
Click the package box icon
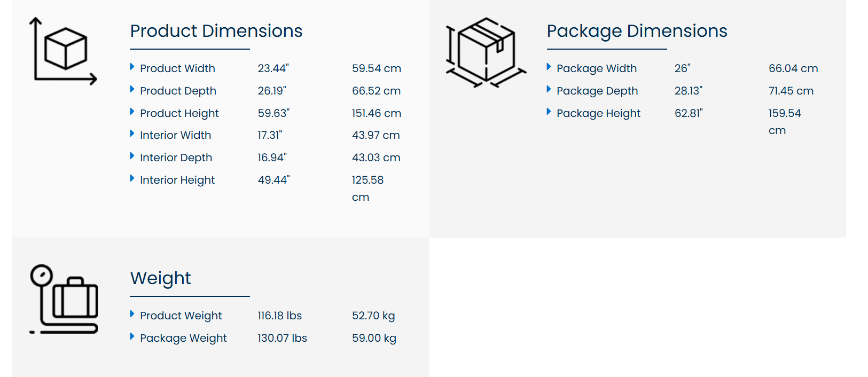(x=486, y=52)
